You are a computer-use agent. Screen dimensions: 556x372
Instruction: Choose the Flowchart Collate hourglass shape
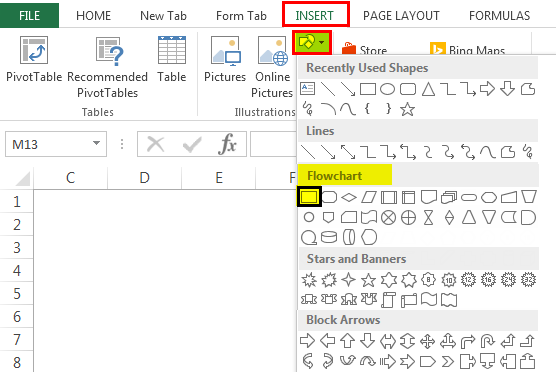[429, 217]
